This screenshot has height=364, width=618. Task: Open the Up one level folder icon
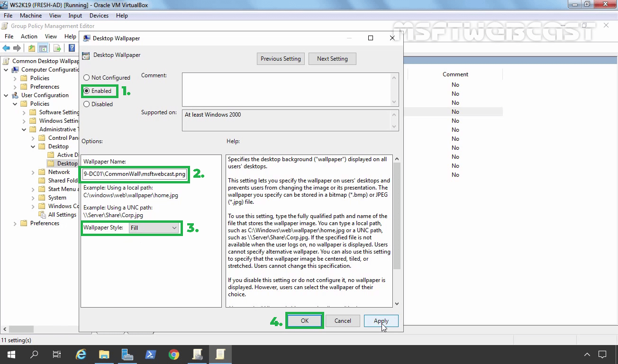(x=31, y=47)
